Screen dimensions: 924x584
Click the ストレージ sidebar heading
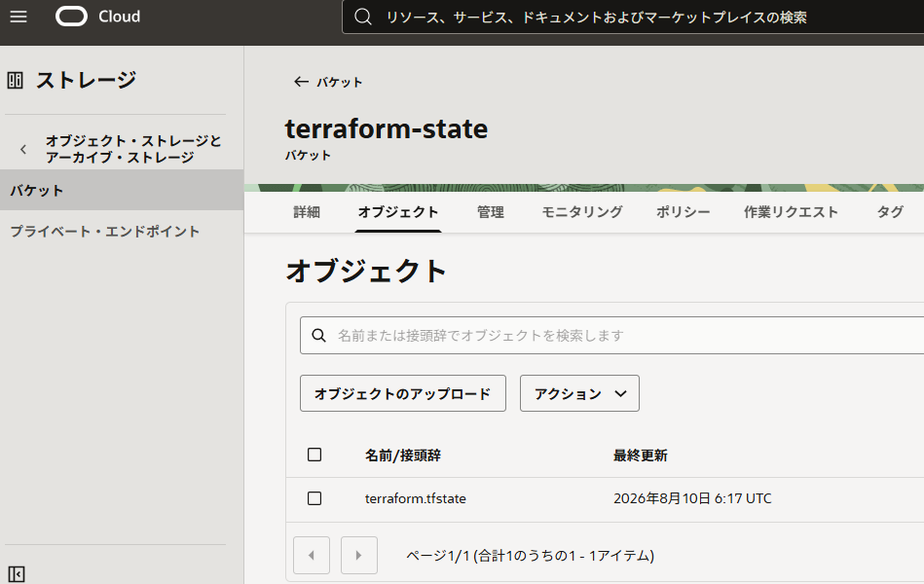[86, 80]
